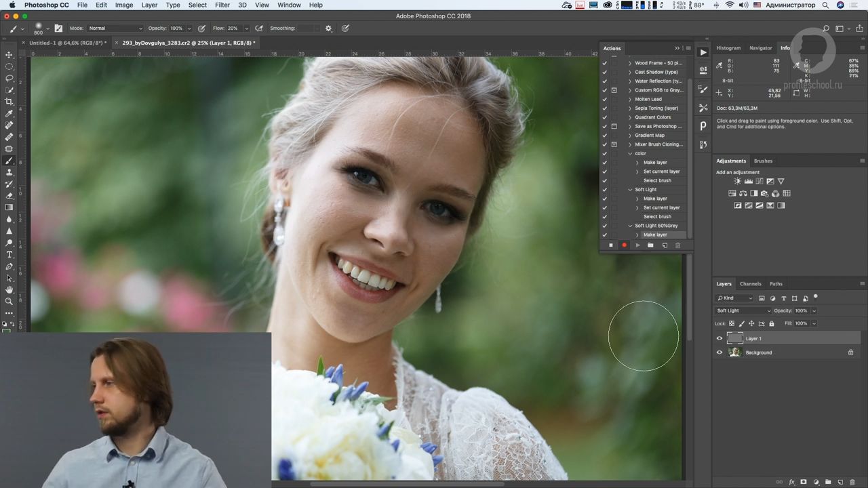Switch to the Channels tab
This screenshot has width=868, height=488.
[751, 283]
